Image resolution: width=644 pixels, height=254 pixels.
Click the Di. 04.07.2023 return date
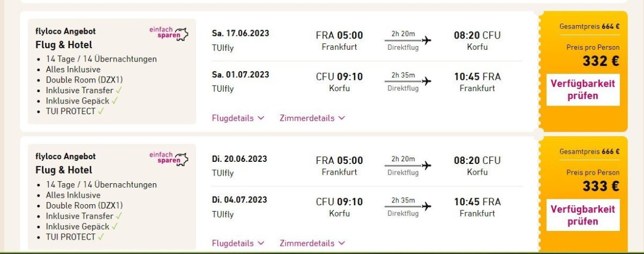tap(239, 200)
